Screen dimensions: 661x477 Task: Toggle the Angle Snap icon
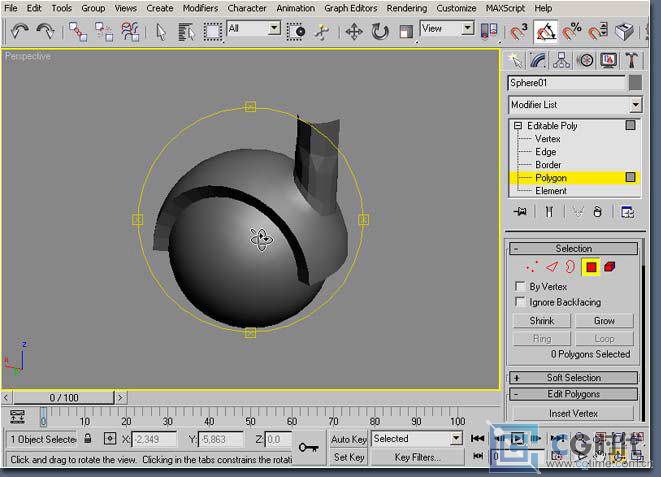545,32
